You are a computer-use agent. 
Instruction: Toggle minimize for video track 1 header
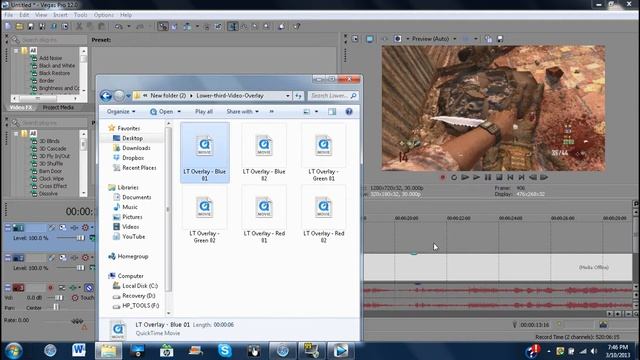(x=8, y=227)
